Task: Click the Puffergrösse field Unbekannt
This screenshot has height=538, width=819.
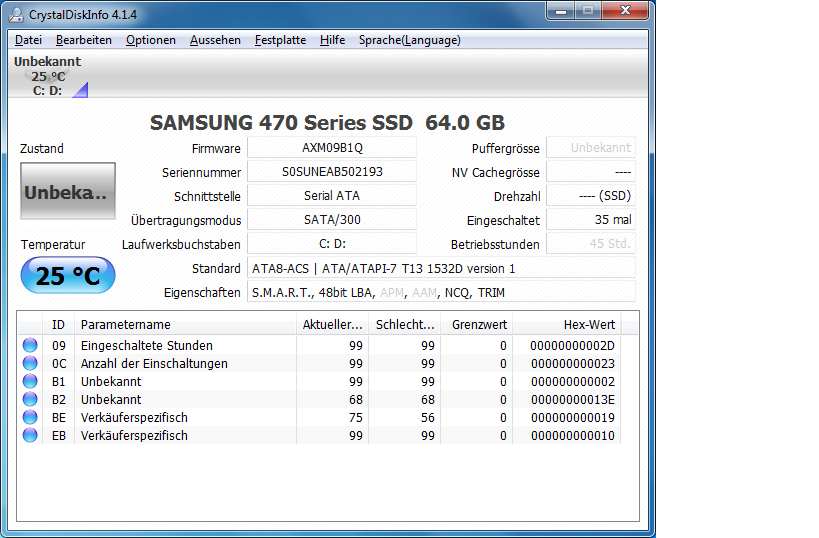Action: click(x=591, y=148)
